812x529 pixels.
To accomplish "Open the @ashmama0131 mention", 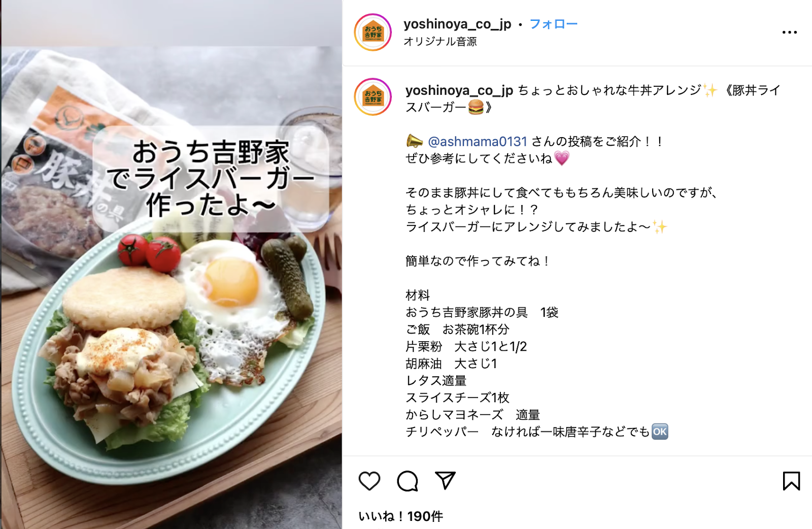I will pyautogui.click(x=478, y=142).
